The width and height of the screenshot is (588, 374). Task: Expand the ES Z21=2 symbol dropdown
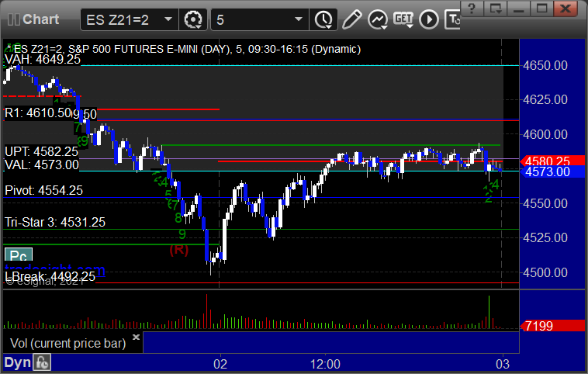(x=168, y=19)
